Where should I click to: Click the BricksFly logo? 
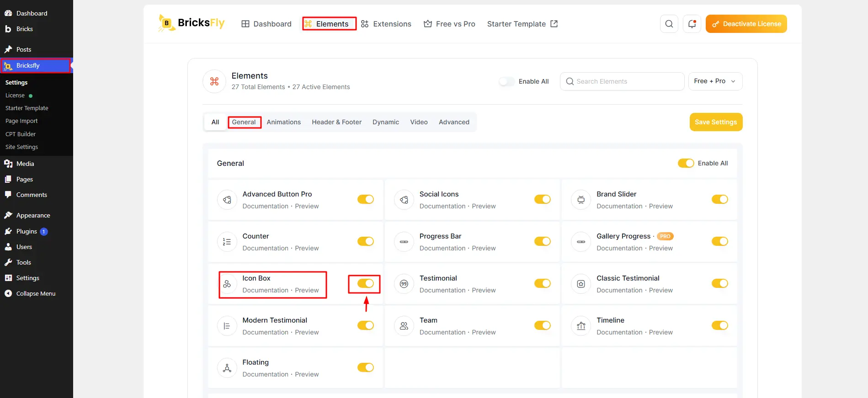click(x=192, y=23)
